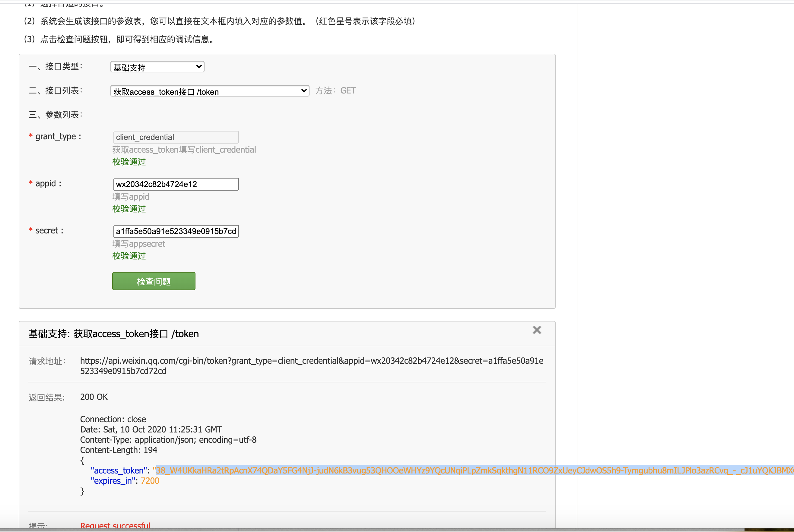The width and height of the screenshot is (794, 532).
Task: Click the 方法: GET label
Action: point(335,90)
